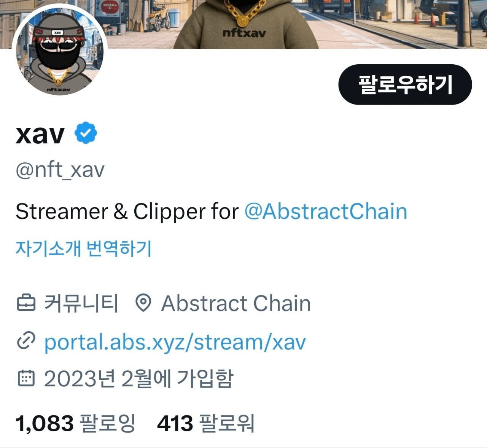Click the Abstract Chain location text
Screen dimensions: 487x448
(x=236, y=303)
